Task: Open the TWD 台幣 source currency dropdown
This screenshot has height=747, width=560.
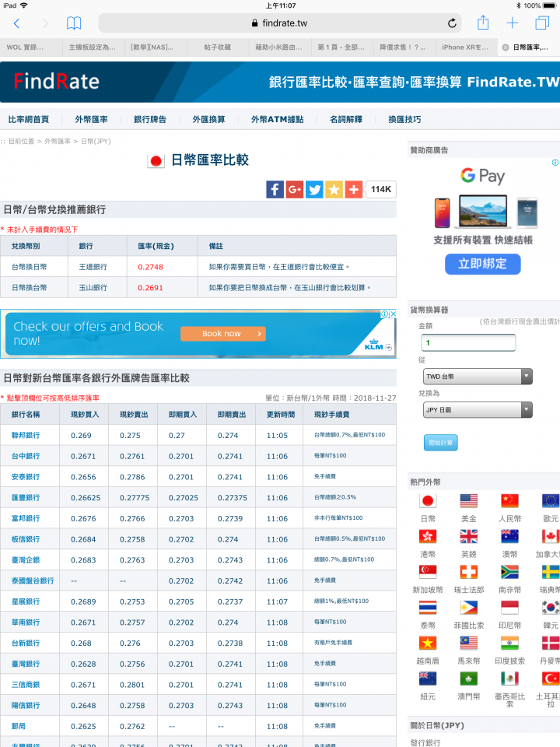Action: (478, 377)
